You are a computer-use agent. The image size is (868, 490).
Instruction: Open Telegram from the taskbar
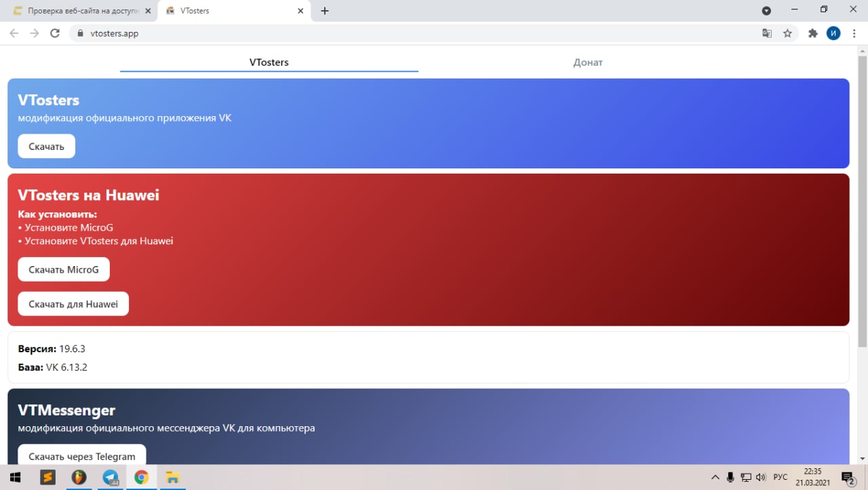pos(110,477)
